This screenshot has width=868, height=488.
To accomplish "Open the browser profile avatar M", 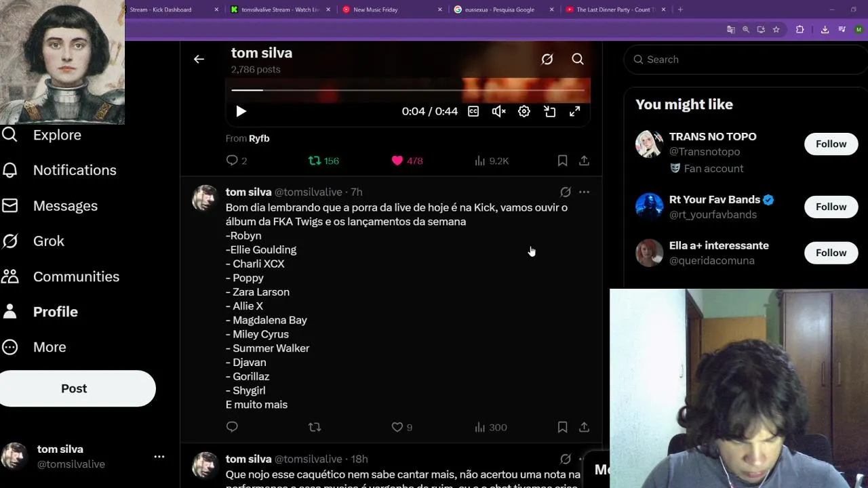I will point(859,29).
